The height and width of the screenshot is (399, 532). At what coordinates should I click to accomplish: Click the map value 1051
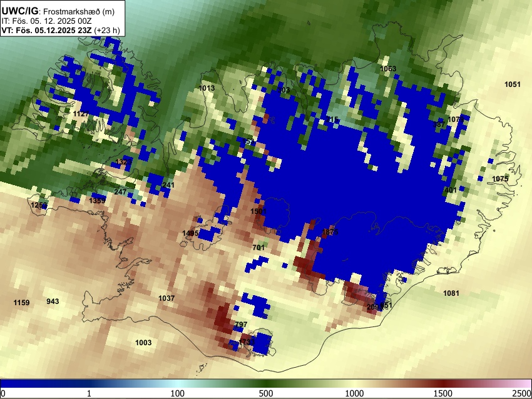[513, 84]
